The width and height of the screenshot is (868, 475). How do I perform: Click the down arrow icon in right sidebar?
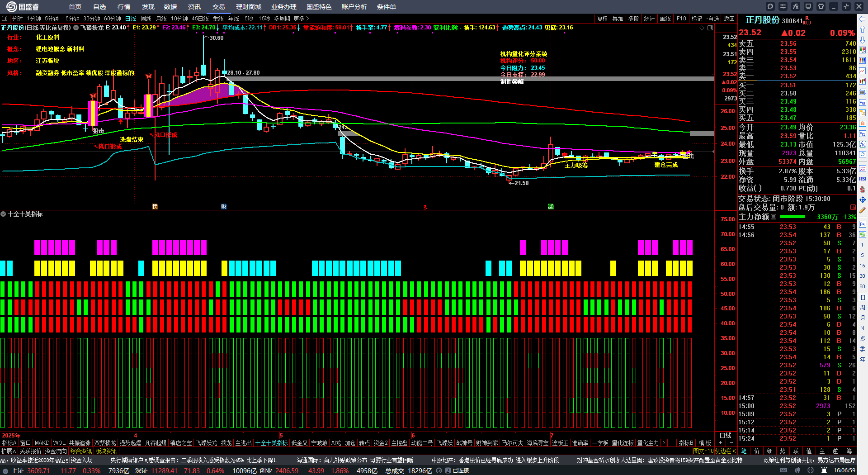[863, 40]
